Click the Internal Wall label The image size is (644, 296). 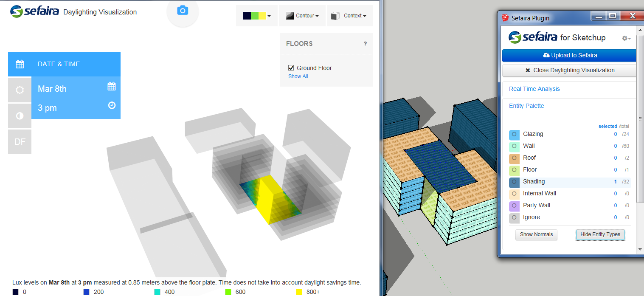point(540,193)
